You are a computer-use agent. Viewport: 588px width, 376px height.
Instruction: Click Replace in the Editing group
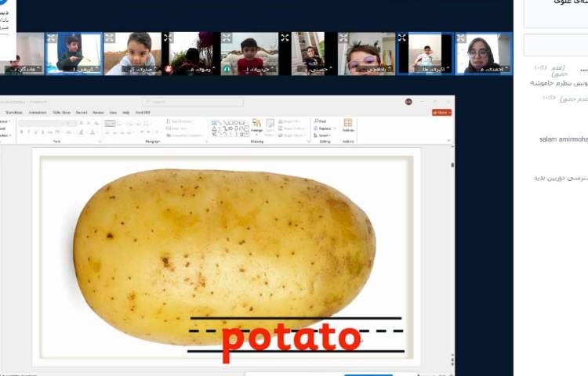[325, 128]
